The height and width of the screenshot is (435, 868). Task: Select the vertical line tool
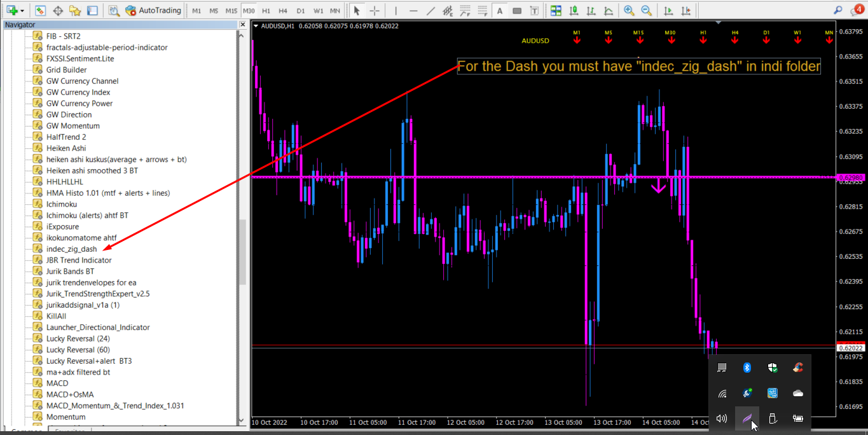pos(396,10)
